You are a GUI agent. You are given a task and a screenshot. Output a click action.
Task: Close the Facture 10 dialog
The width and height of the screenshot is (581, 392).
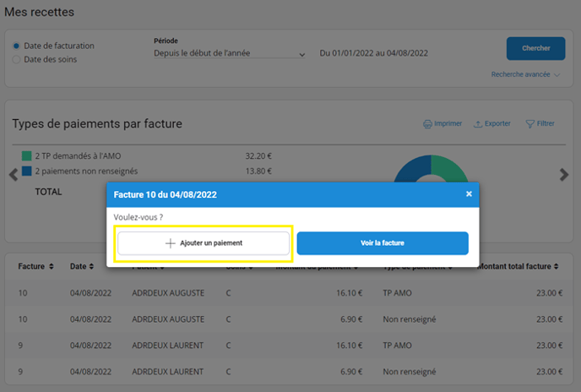tap(469, 194)
